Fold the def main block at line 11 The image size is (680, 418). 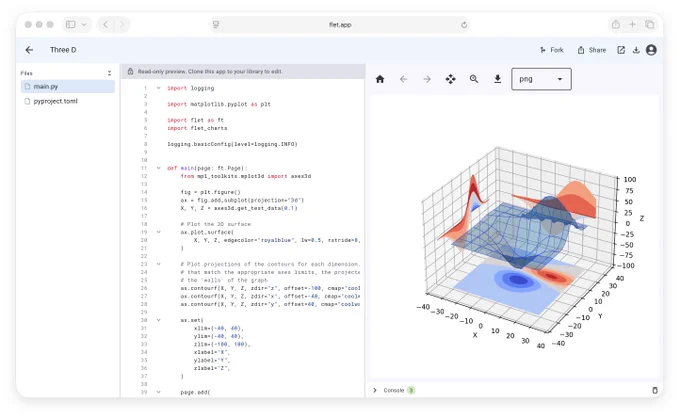(x=159, y=168)
